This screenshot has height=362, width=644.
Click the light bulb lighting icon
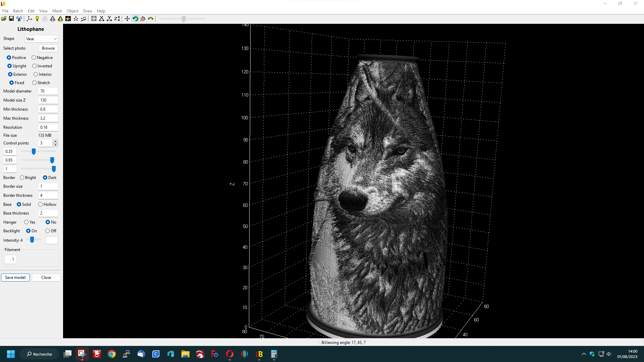pyautogui.click(x=37, y=19)
